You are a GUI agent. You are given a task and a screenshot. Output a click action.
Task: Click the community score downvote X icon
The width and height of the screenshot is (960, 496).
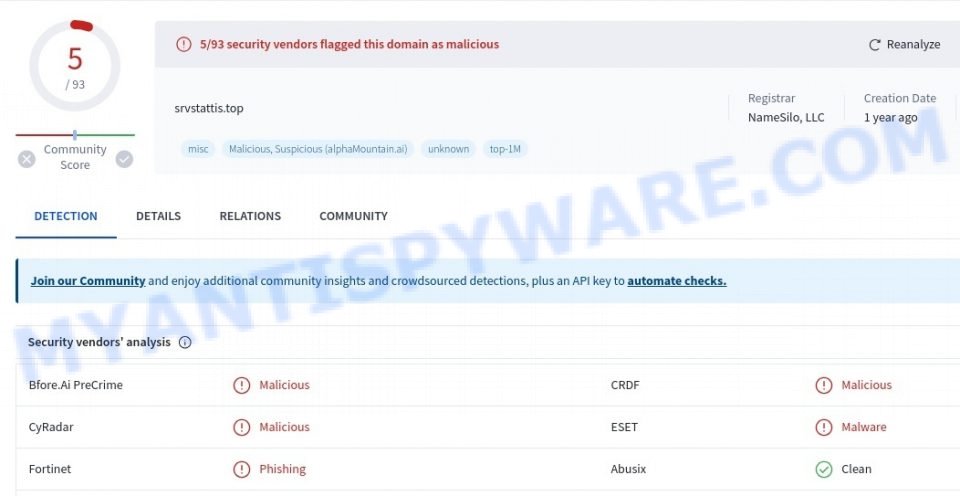(x=26, y=159)
